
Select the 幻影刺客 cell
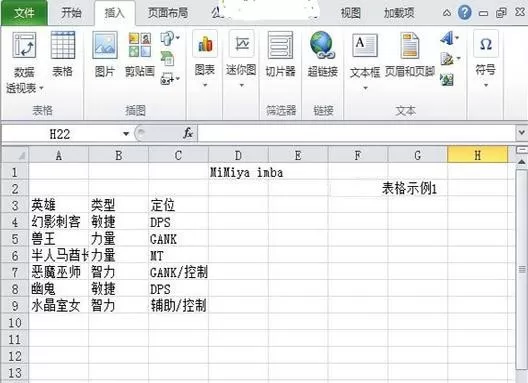59,222
